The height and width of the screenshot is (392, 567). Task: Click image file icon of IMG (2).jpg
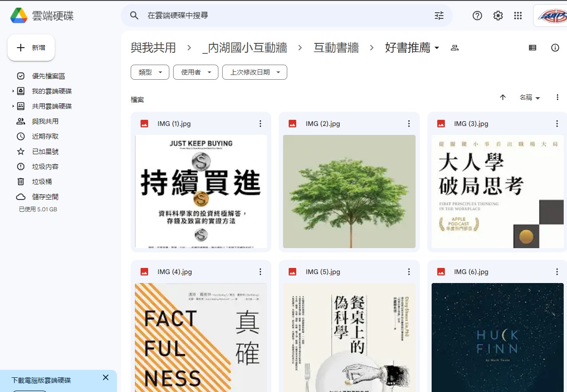pos(292,124)
